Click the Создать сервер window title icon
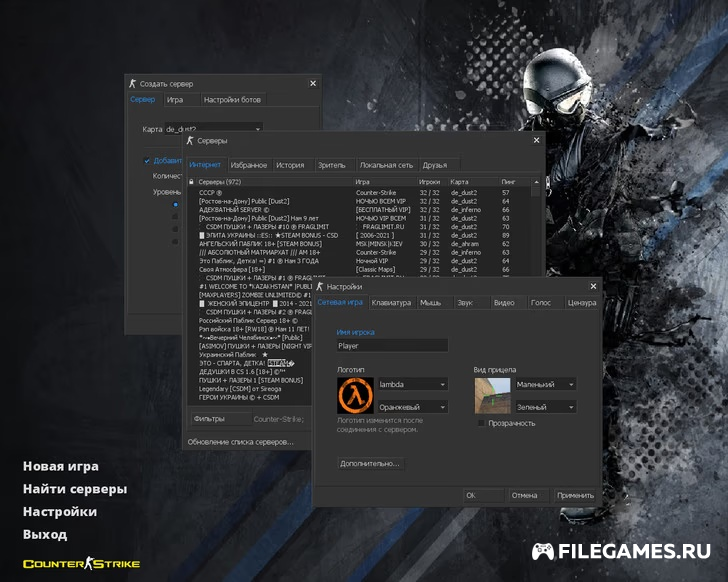The width and height of the screenshot is (728, 582). (x=133, y=84)
